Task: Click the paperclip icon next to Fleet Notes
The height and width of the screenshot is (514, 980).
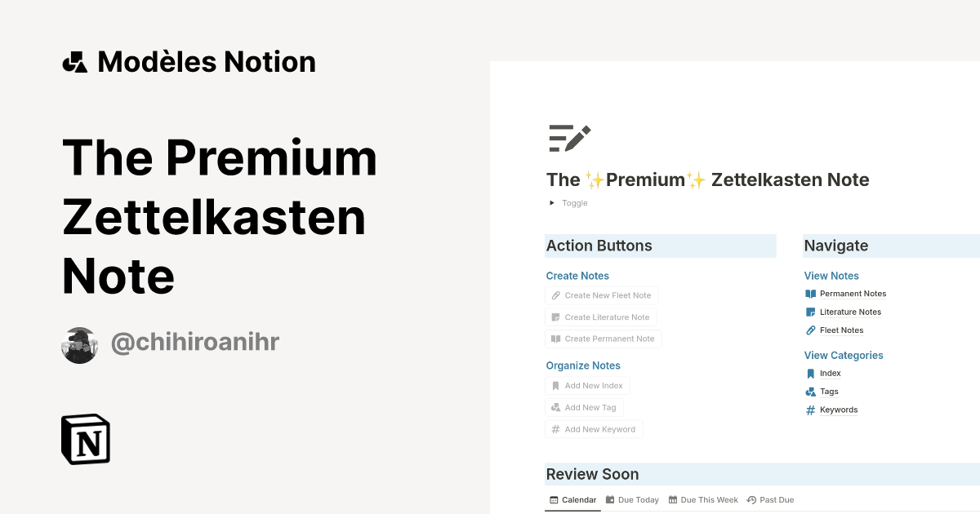Action: pos(809,330)
